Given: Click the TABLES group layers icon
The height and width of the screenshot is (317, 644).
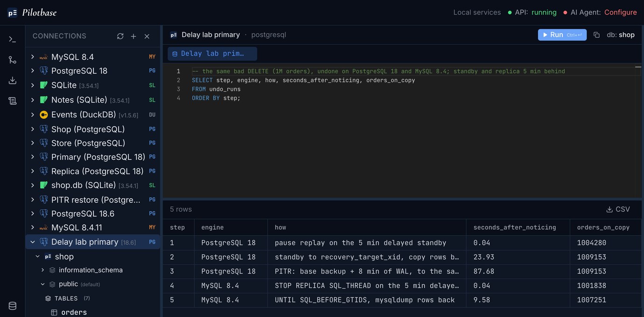Looking at the screenshot, I should click(x=48, y=298).
